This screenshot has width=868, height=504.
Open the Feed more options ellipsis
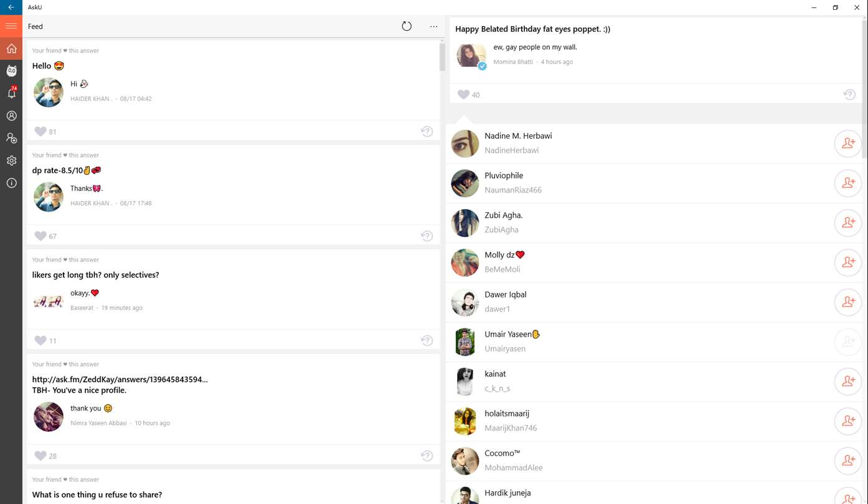tap(434, 26)
